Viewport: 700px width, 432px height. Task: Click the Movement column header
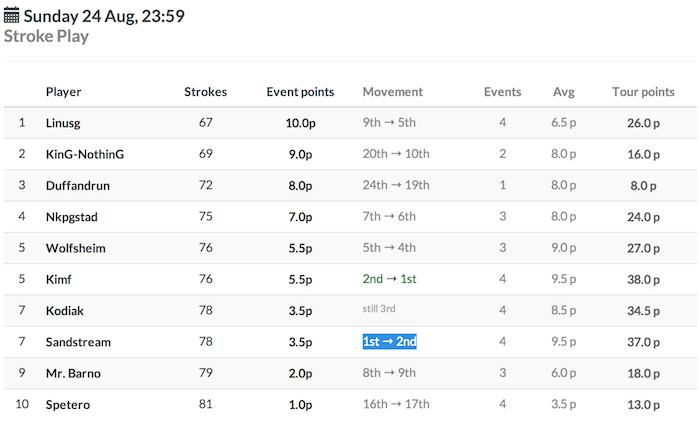tap(392, 91)
